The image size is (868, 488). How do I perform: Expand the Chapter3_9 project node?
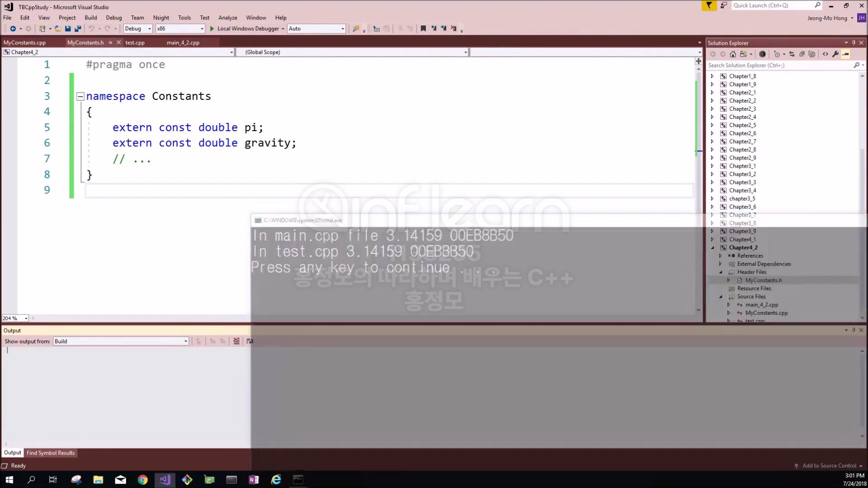pos(712,231)
